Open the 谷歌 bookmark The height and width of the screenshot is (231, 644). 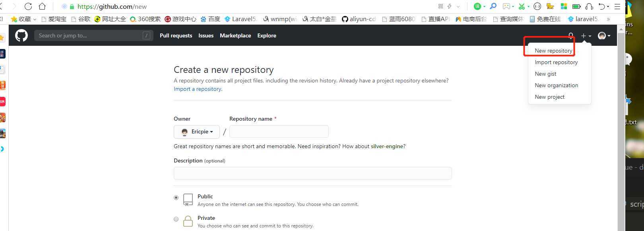point(81,19)
